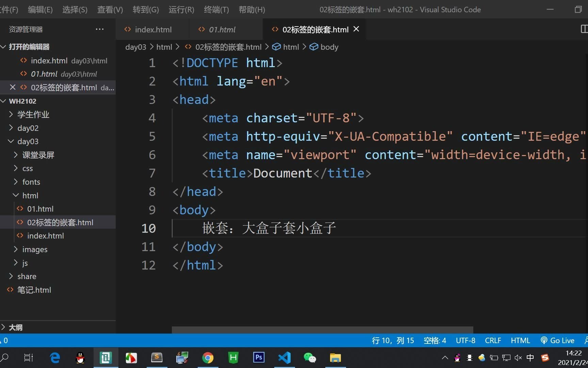The height and width of the screenshot is (368, 588).
Task: Click day03 breadcrumb segment
Action: (x=135, y=47)
